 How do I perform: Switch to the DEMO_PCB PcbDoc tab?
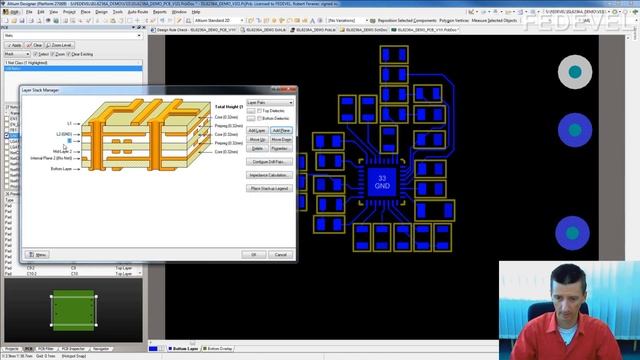point(424,30)
